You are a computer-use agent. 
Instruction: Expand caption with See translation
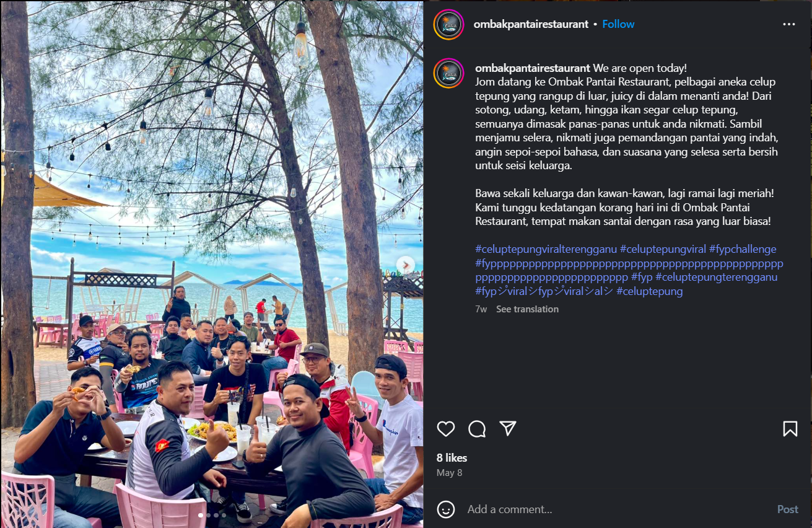pyautogui.click(x=527, y=309)
